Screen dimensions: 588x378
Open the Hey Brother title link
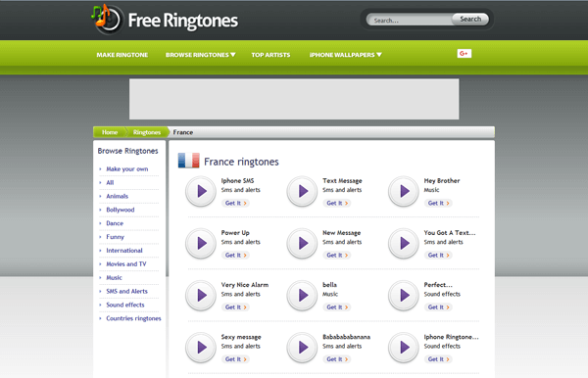[x=442, y=180]
